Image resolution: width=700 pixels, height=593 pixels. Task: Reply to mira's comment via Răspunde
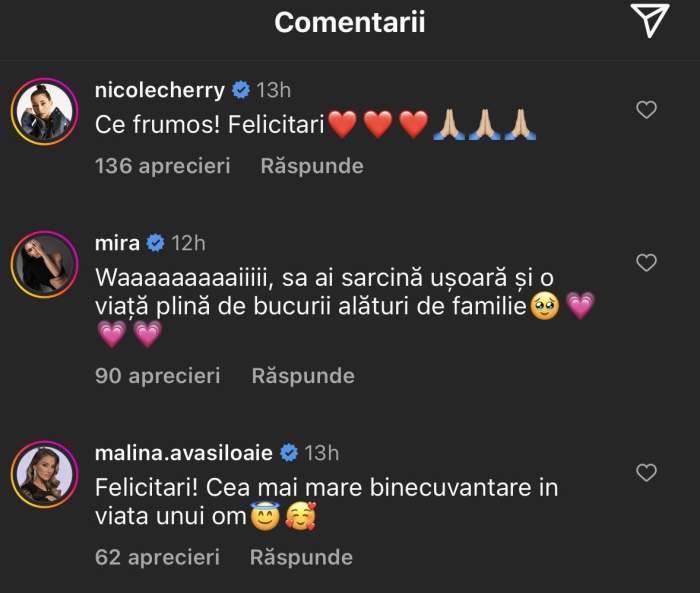303,376
